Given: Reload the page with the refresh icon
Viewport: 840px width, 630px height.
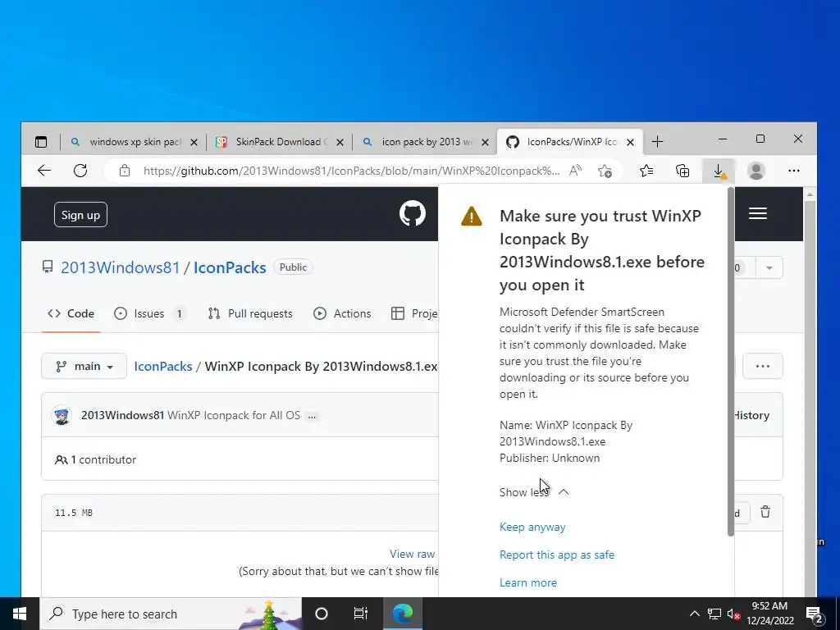Looking at the screenshot, I should pos(80,171).
